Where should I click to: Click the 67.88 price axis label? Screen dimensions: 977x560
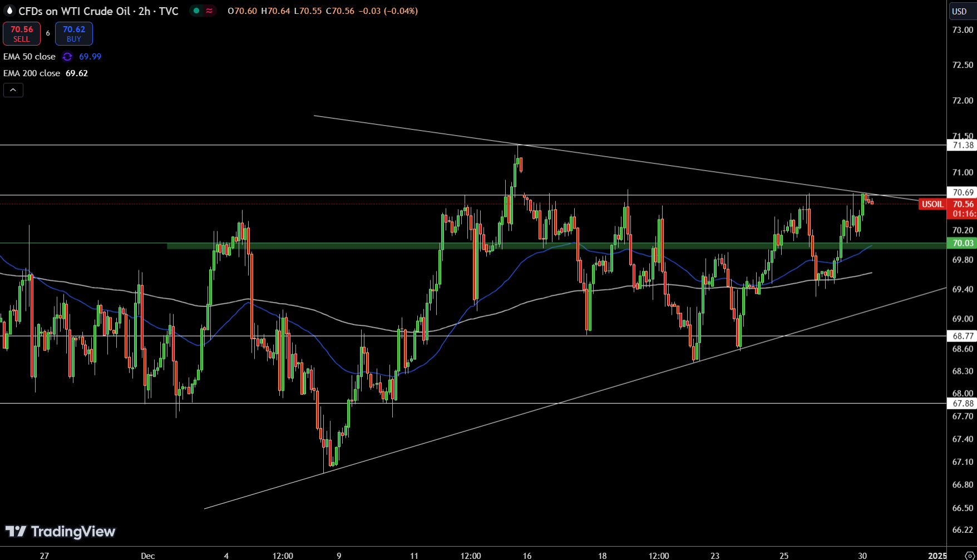coord(962,404)
